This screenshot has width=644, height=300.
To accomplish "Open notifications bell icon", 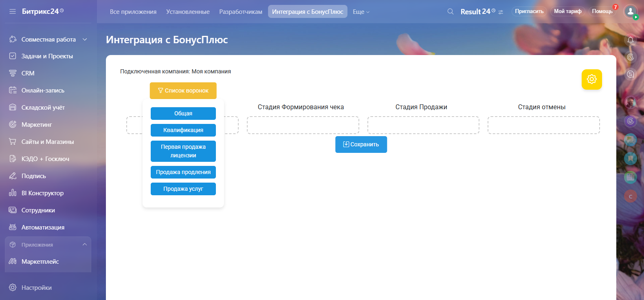I will pyautogui.click(x=631, y=40).
